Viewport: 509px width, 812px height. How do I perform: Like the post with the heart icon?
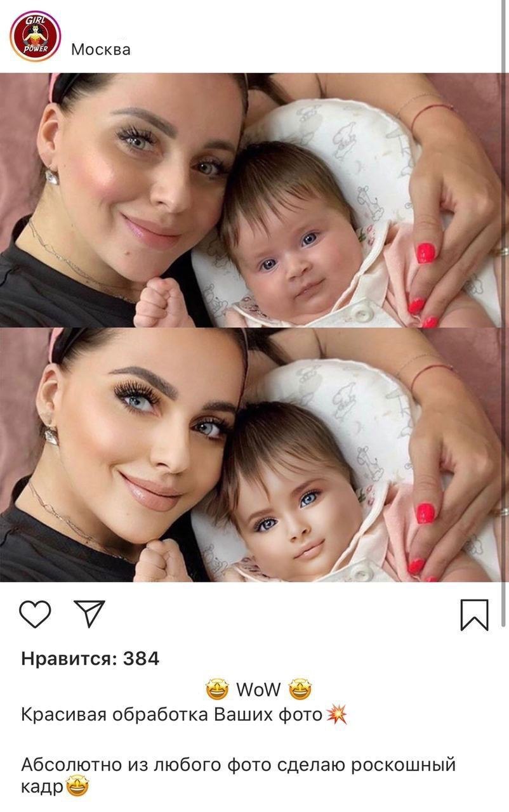pos(35,614)
